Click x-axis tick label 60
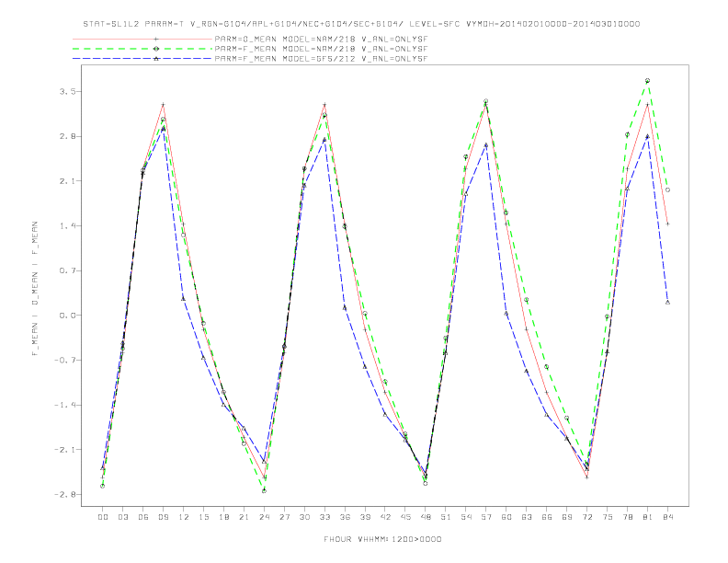 pyautogui.click(x=506, y=517)
